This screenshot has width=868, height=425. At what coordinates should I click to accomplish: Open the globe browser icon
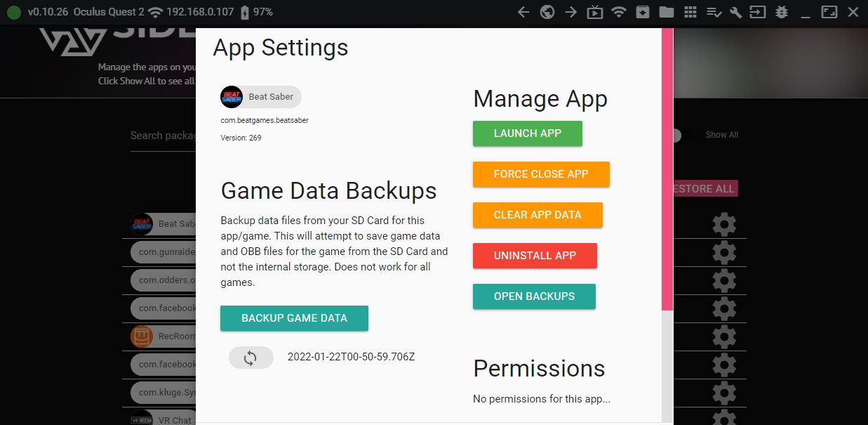click(x=547, y=12)
